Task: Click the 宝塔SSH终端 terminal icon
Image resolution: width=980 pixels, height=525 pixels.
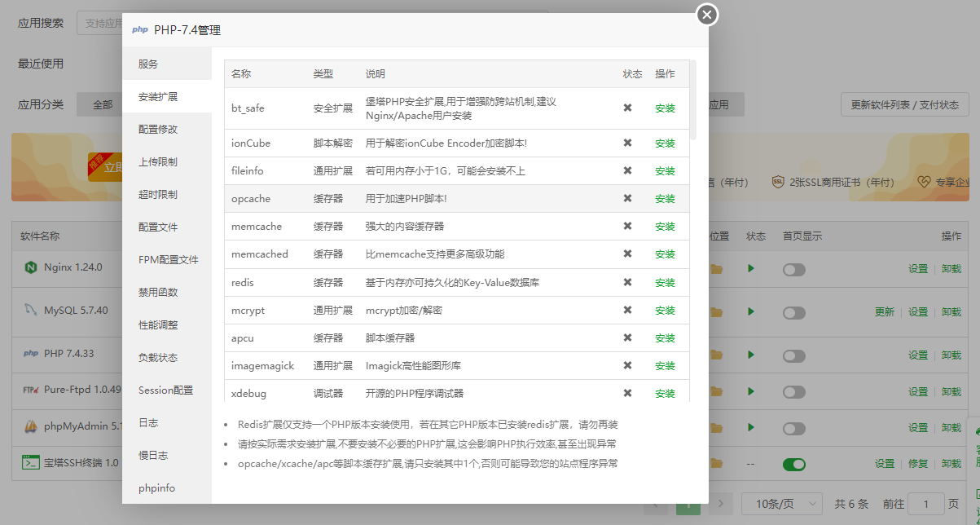Action: click(x=31, y=463)
